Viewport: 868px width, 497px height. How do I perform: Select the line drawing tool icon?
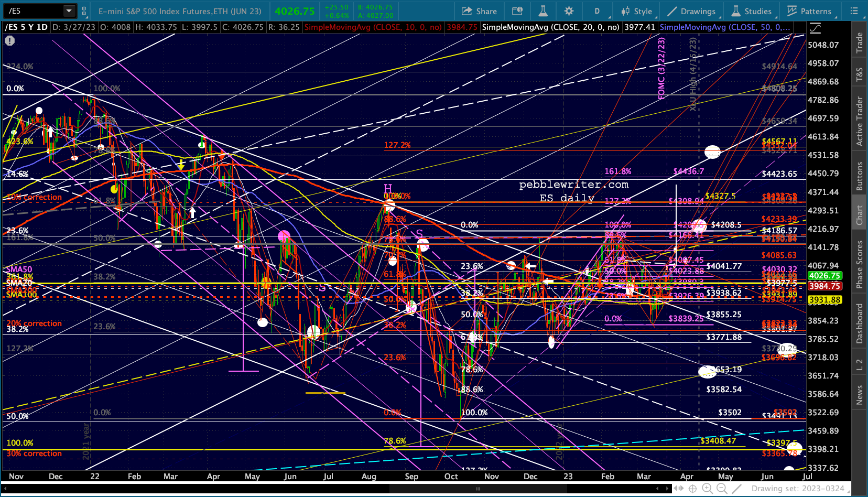click(736, 489)
